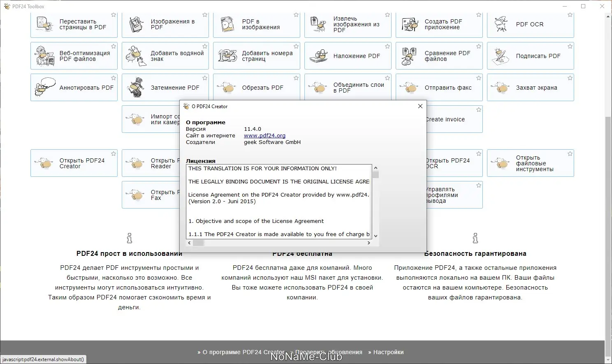
Task: Click the main window vertical scrollbar thumb
Action: 608,236
